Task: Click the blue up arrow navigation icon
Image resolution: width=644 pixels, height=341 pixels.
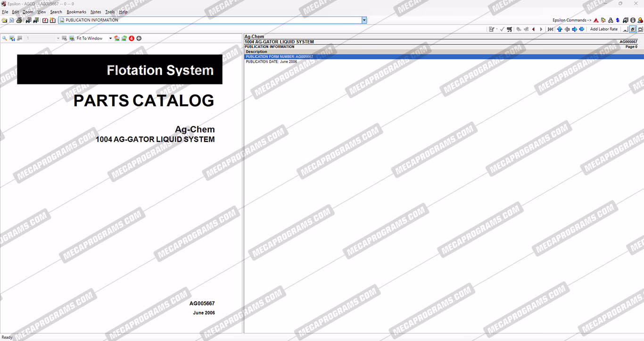Action: click(x=560, y=29)
